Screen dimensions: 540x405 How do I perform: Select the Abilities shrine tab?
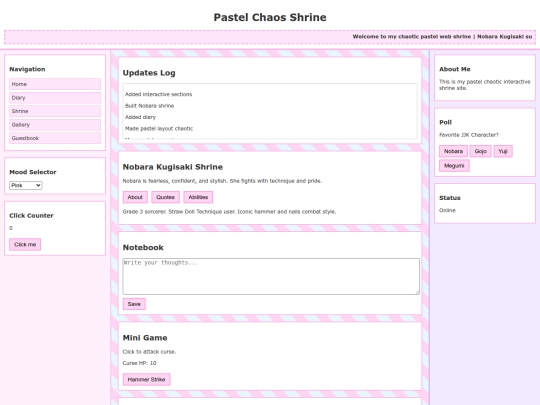coord(198,197)
